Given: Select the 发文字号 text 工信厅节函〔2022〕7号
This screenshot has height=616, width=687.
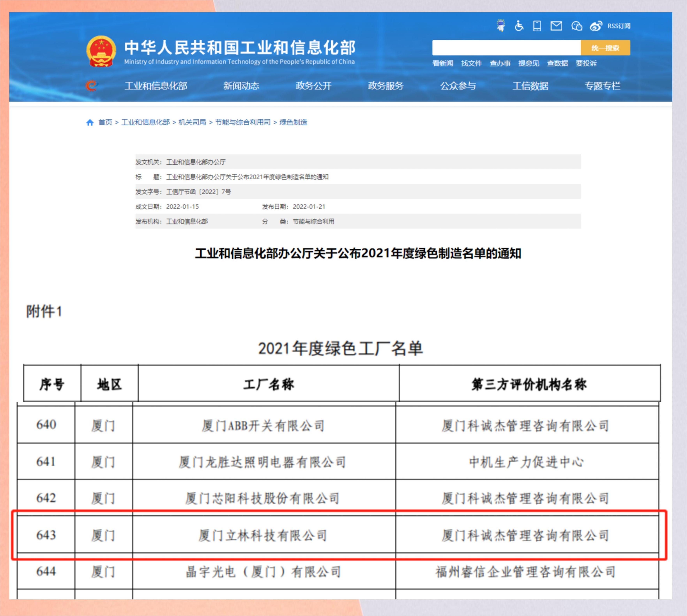Looking at the screenshot, I should tap(199, 191).
